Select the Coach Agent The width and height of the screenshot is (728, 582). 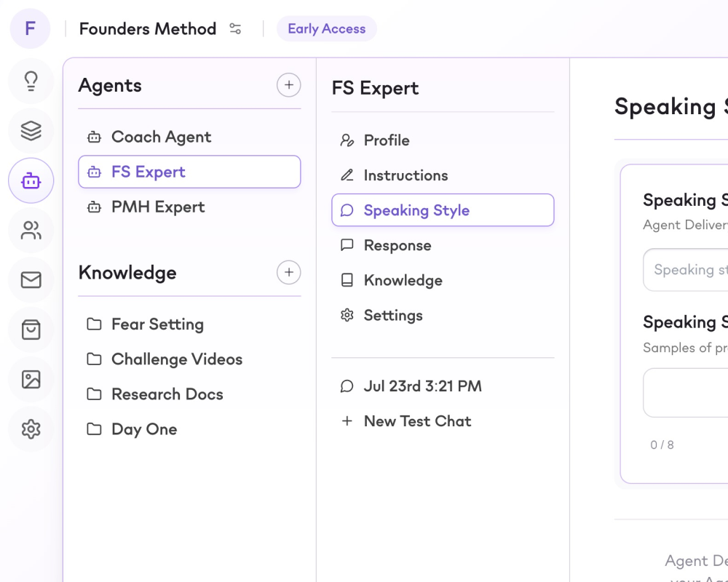[161, 137]
